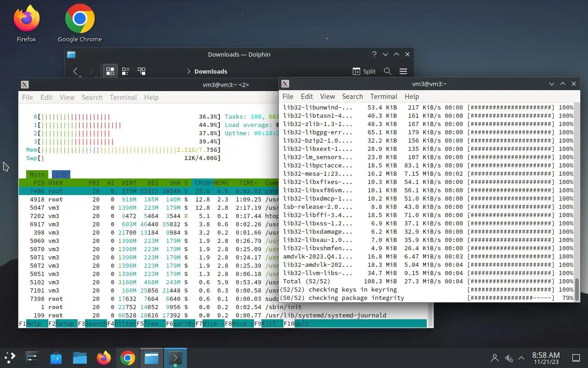Switch Dolphin to Details tree view
This screenshot has width=588, height=368.
141,71
